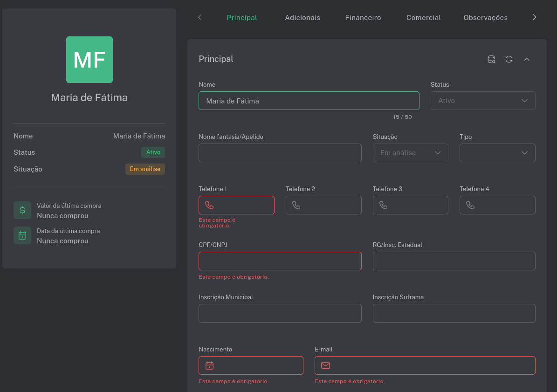Image resolution: width=557 pixels, height=392 pixels.
Task: Click the envelope icon in E-mail field
Action: 325,365
